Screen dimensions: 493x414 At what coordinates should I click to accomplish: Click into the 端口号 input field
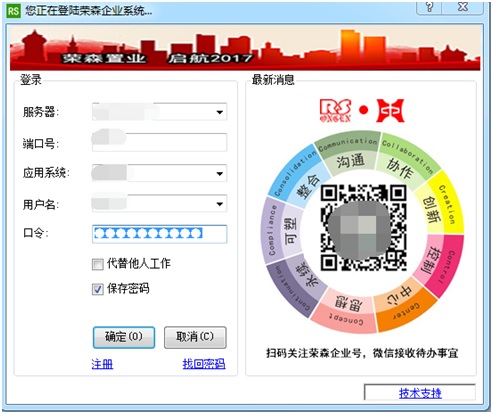point(159,142)
